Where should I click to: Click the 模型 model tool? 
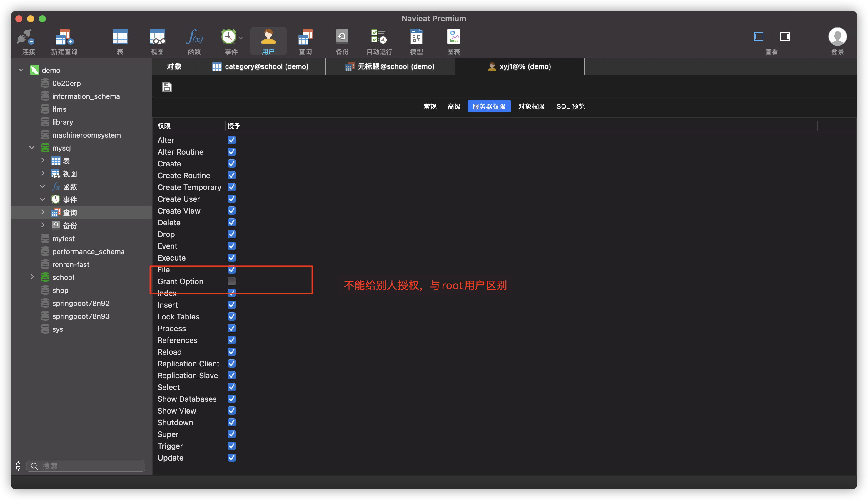416,41
